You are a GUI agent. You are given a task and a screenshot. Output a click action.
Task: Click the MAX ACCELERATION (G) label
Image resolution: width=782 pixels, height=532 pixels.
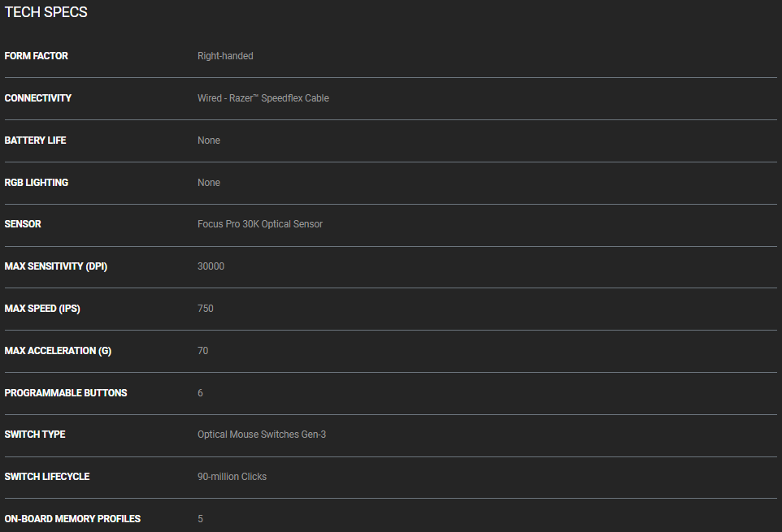(x=58, y=351)
